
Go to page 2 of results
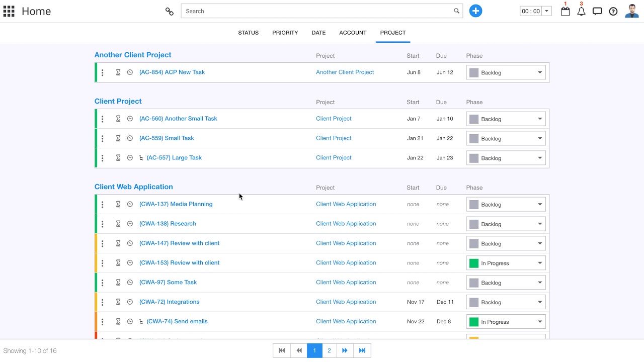tap(329, 350)
